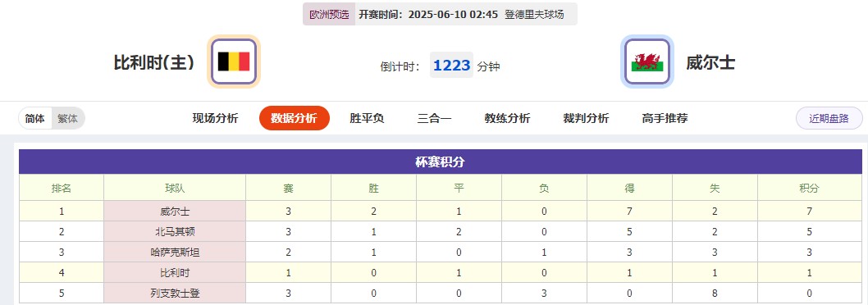Click the 近期盘路 button

coord(829,118)
